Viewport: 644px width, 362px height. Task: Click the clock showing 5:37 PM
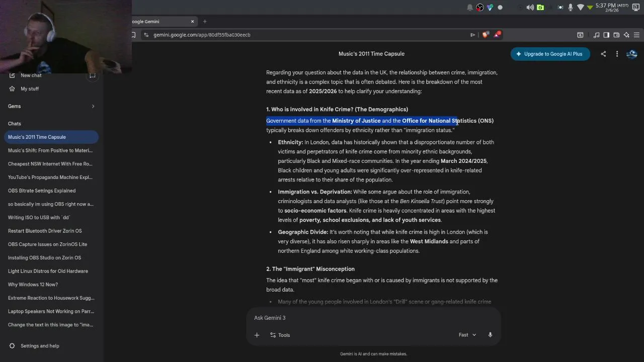point(612,7)
